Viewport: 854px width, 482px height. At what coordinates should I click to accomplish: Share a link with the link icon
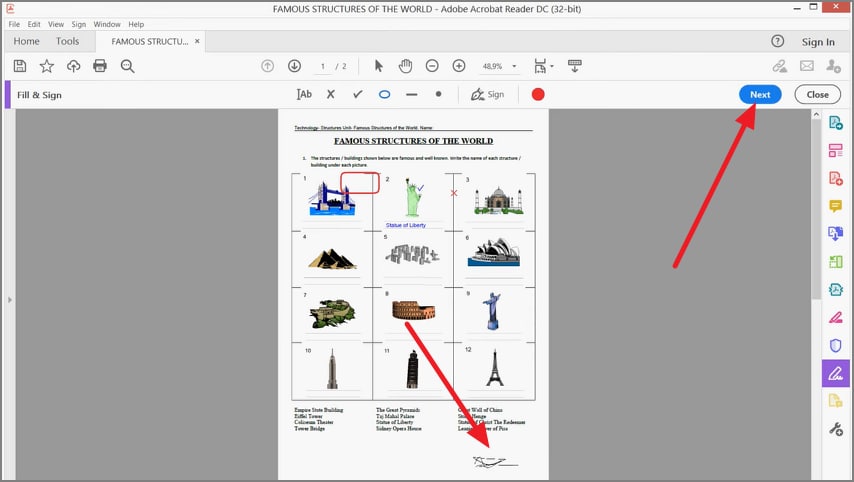coord(780,66)
